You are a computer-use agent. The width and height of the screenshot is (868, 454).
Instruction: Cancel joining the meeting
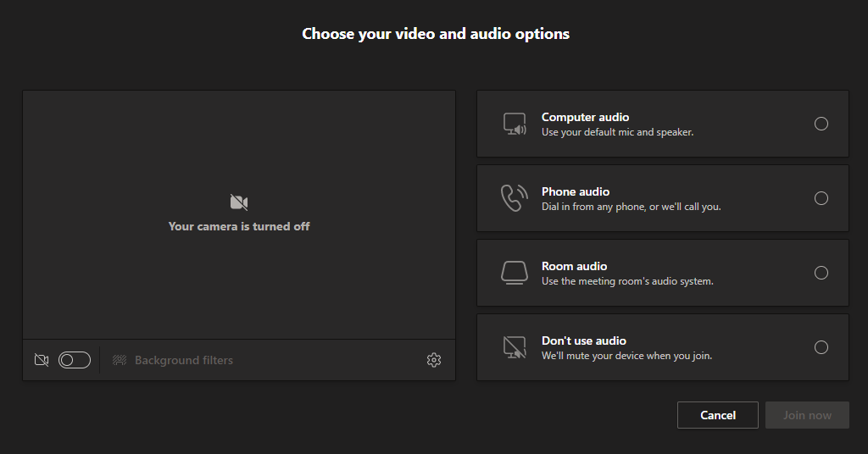(x=717, y=415)
